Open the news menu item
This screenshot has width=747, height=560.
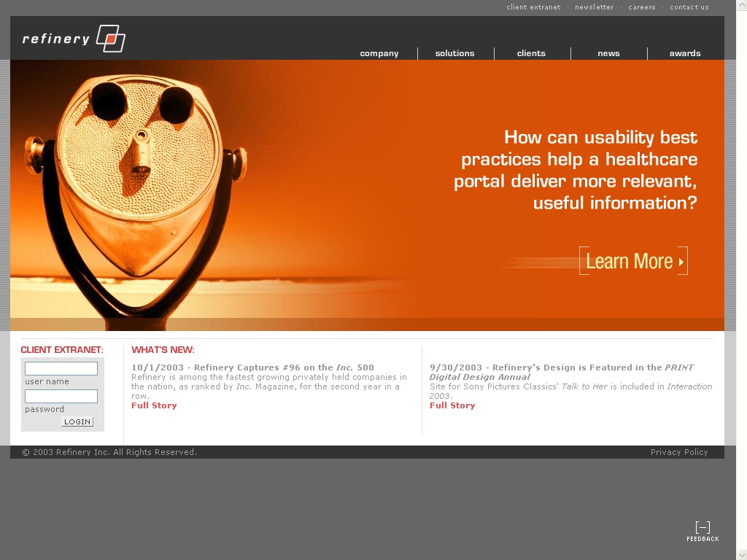(608, 53)
